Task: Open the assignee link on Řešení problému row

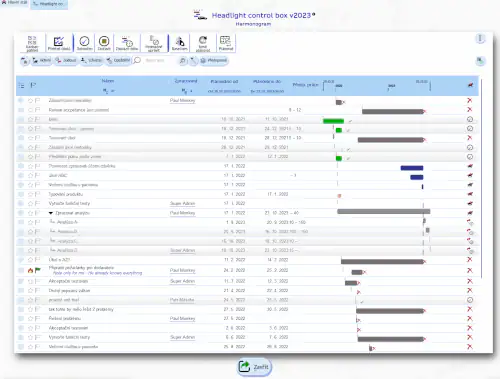Action: point(182,319)
